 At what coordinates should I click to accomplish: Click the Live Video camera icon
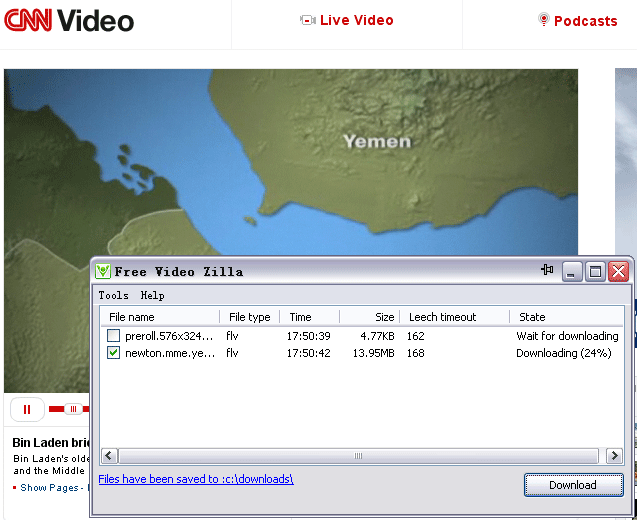tap(308, 20)
